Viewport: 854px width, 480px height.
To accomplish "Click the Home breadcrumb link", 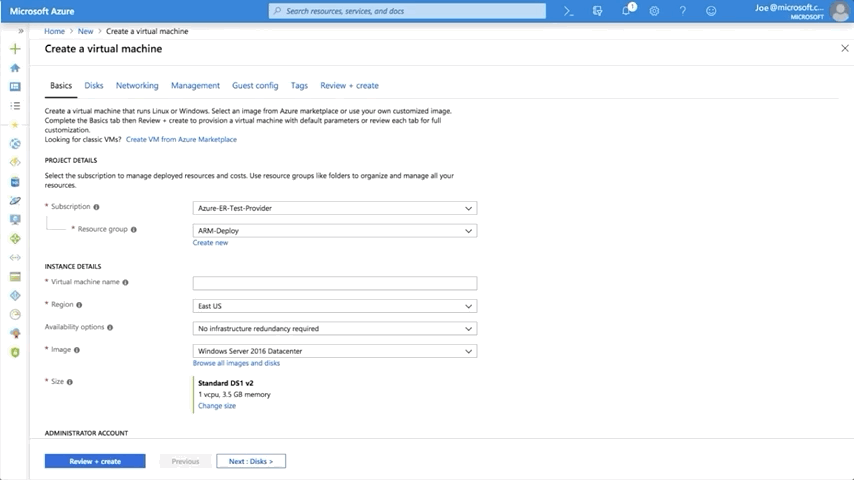I will [54, 32].
